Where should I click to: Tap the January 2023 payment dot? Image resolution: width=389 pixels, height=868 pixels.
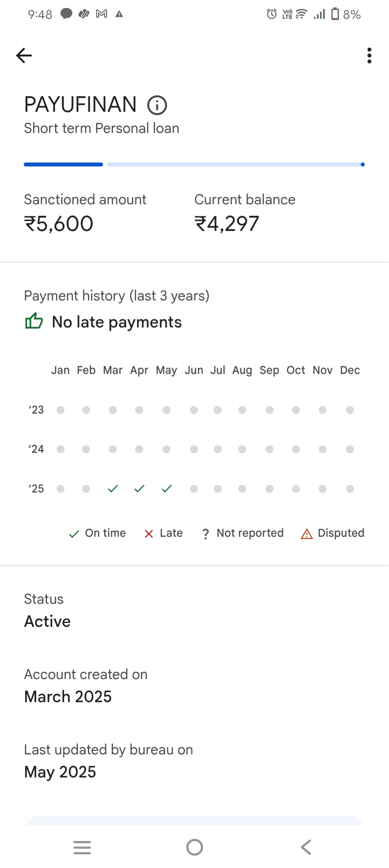pyautogui.click(x=61, y=410)
